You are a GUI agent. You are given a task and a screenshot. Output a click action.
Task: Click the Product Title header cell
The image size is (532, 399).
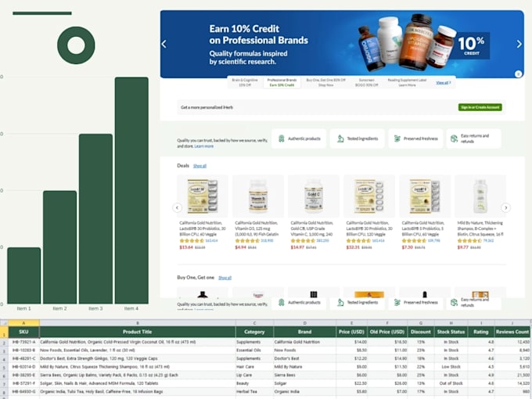click(x=138, y=332)
